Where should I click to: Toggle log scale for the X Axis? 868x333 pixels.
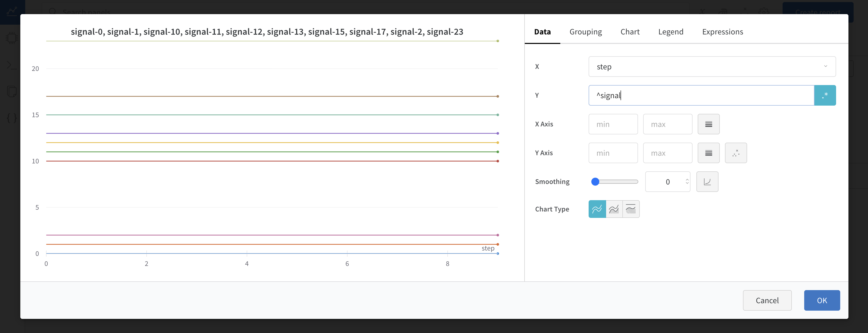click(708, 124)
